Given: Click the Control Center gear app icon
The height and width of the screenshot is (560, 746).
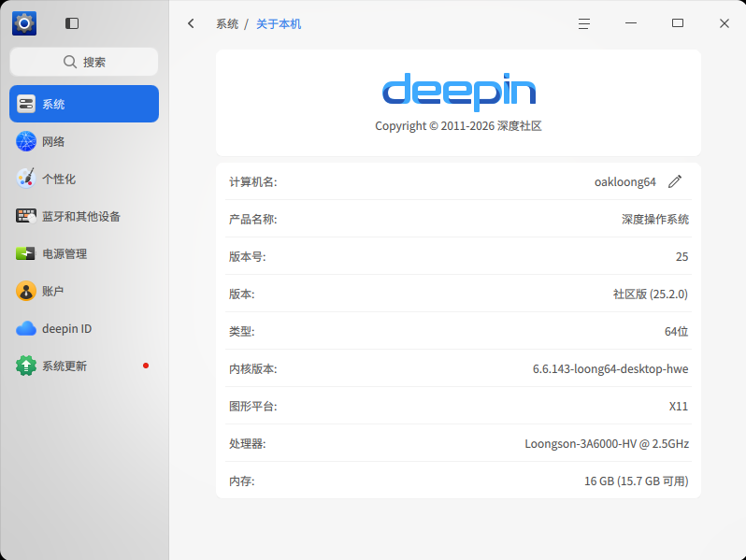Looking at the screenshot, I should (x=24, y=23).
